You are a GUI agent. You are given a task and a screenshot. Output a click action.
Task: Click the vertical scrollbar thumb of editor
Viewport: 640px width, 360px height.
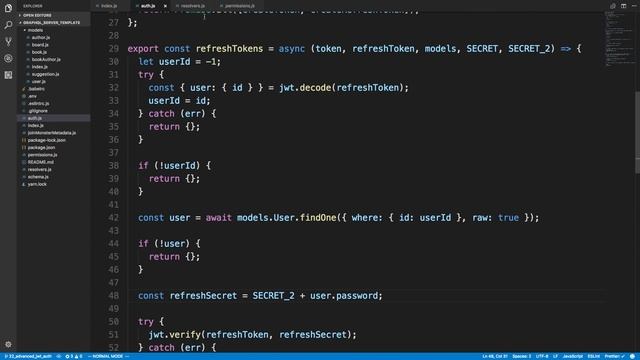638,133
